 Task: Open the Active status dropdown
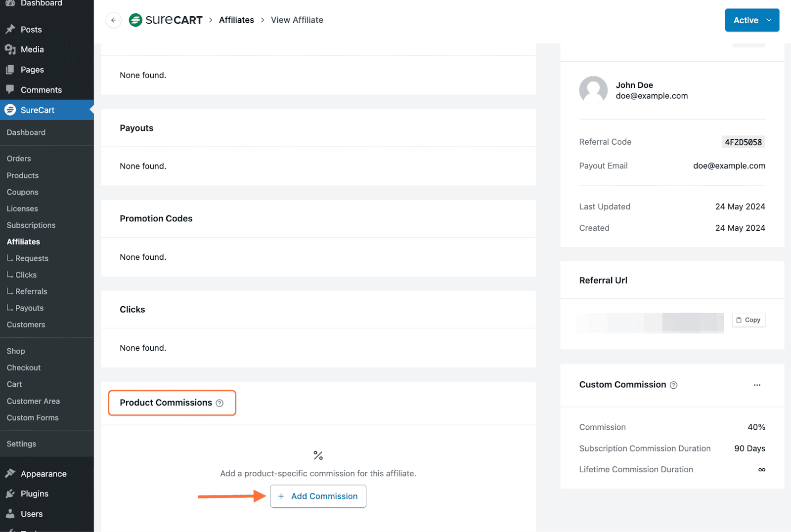752,20
